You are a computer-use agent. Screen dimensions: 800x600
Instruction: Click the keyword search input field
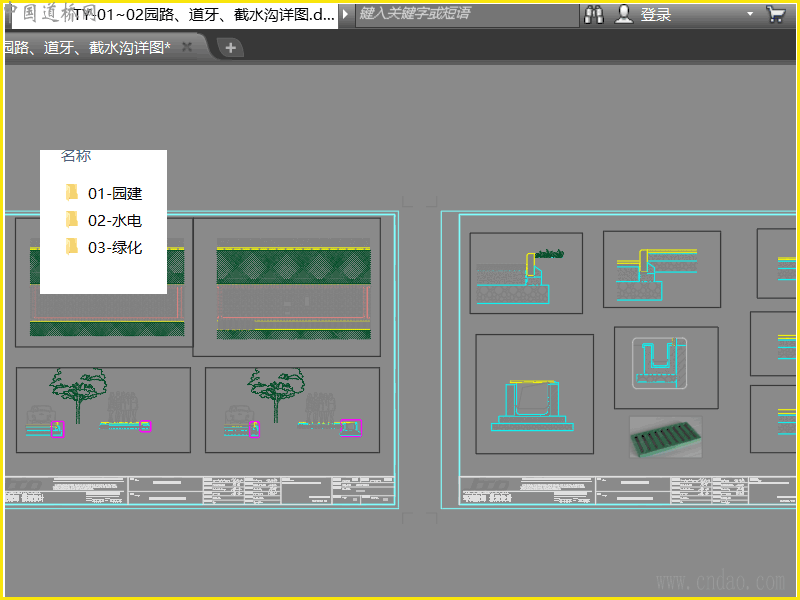click(467, 14)
